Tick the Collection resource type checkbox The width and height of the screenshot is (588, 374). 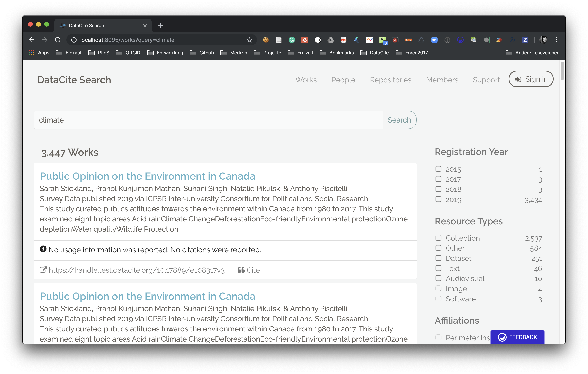coord(438,238)
